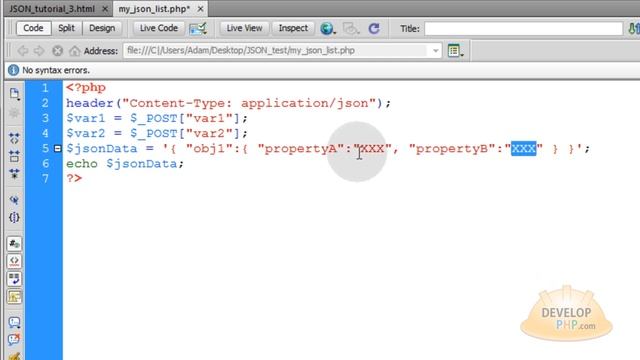The height and width of the screenshot is (360, 640).
Task: Toggle the Line Numbers icon
Action: (14, 244)
